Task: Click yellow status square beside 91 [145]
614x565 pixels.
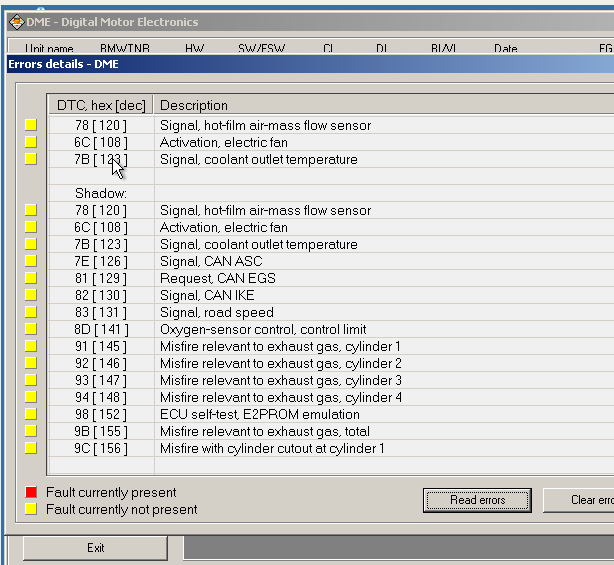Action: 31,346
